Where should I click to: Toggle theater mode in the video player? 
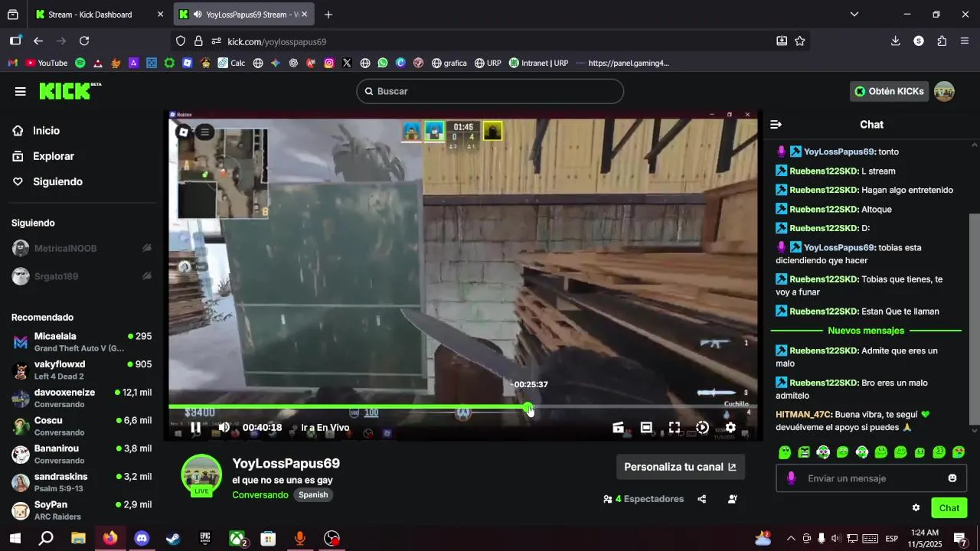[646, 428]
